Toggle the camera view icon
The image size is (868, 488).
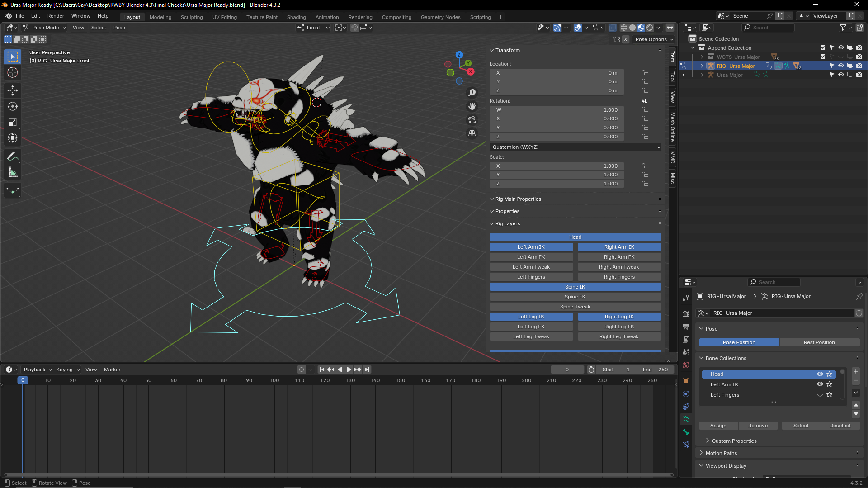coord(472,120)
